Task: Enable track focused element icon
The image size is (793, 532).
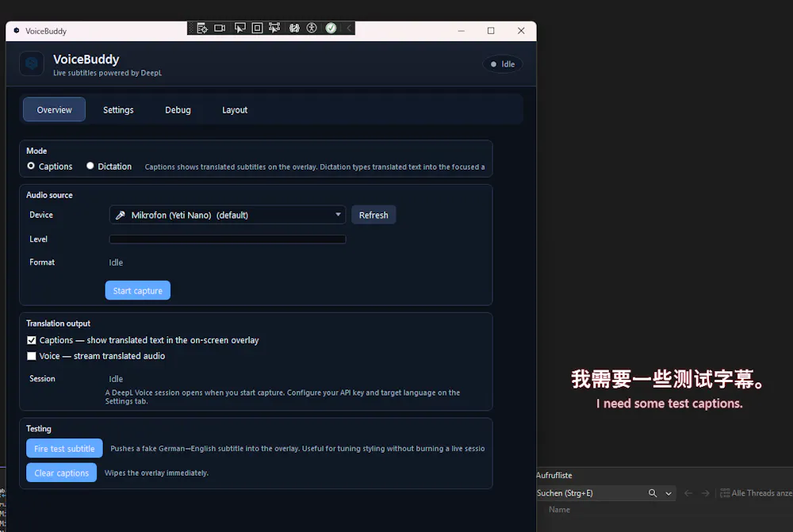Action: (x=274, y=29)
